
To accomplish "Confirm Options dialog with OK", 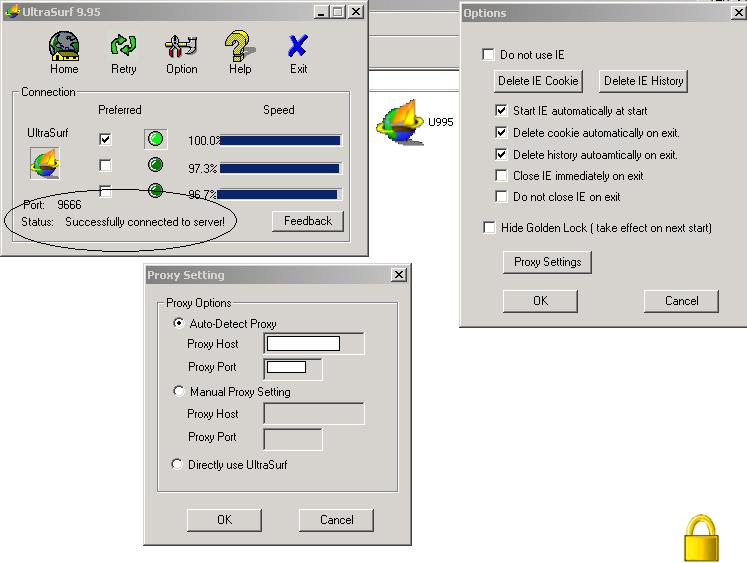I will click(x=540, y=301).
